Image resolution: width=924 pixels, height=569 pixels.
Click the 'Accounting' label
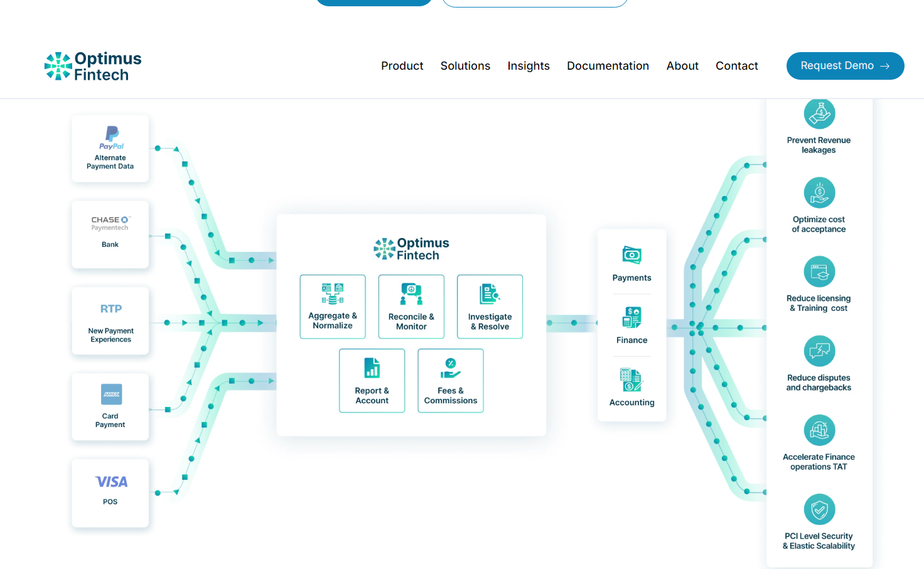point(632,403)
